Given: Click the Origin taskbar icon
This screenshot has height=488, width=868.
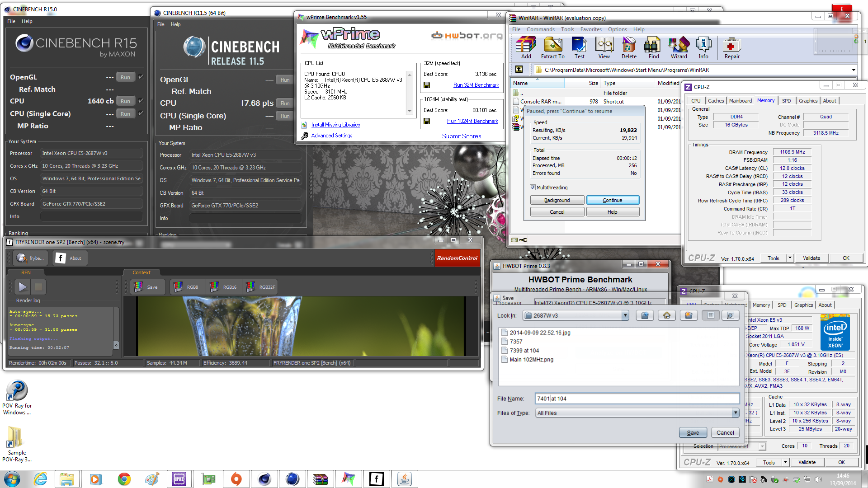Looking at the screenshot, I should [x=236, y=479].
